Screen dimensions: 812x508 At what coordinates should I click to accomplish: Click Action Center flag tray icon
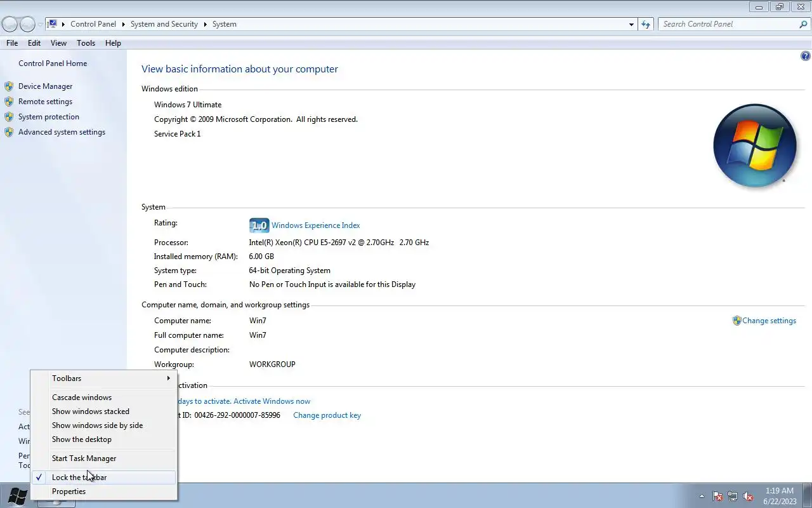(x=717, y=496)
